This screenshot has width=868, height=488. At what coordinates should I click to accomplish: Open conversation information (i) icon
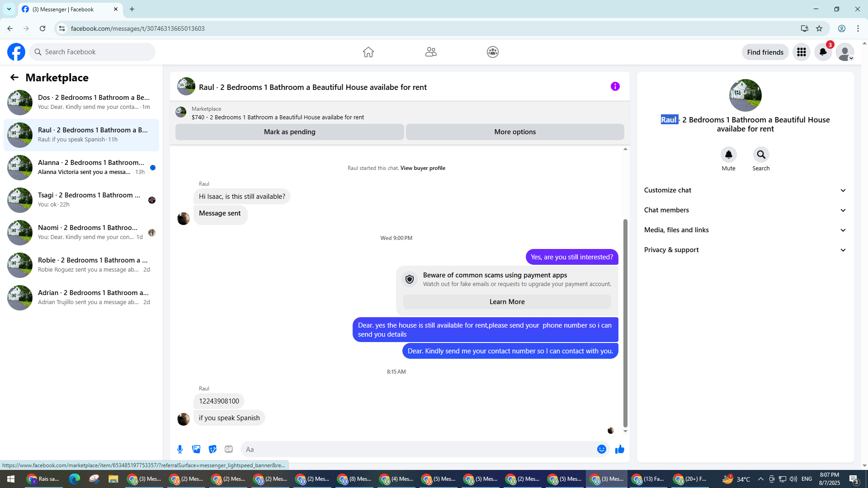coord(615,86)
